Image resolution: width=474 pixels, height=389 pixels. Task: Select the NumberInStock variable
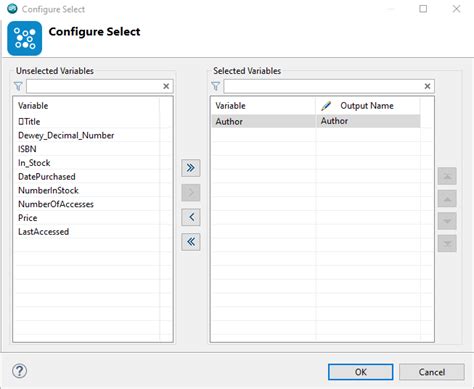pos(87,190)
